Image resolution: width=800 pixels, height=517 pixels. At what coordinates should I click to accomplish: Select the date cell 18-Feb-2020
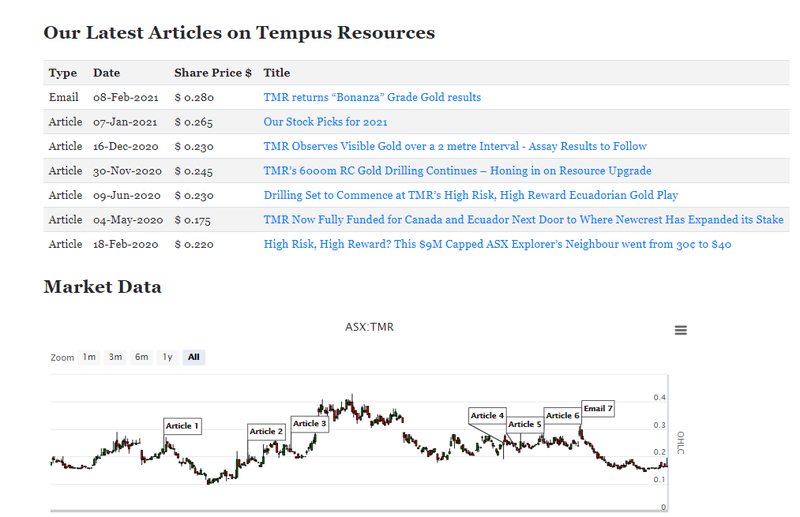tap(126, 244)
